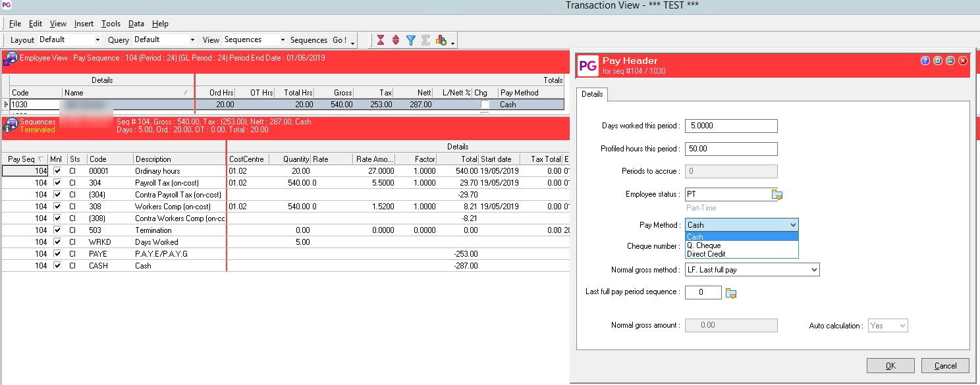
Task: Switch to the Details tab in Pay Header
Action: (x=591, y=94)
